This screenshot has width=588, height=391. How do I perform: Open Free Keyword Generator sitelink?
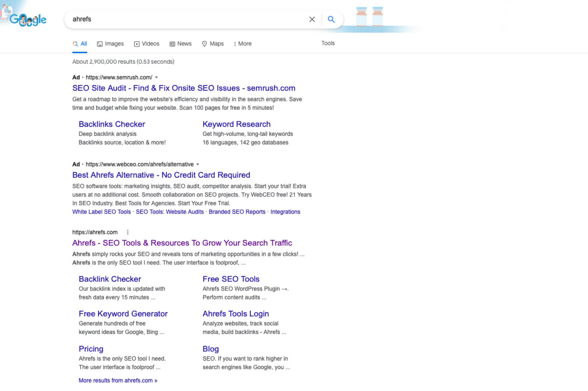coord(123,314)
